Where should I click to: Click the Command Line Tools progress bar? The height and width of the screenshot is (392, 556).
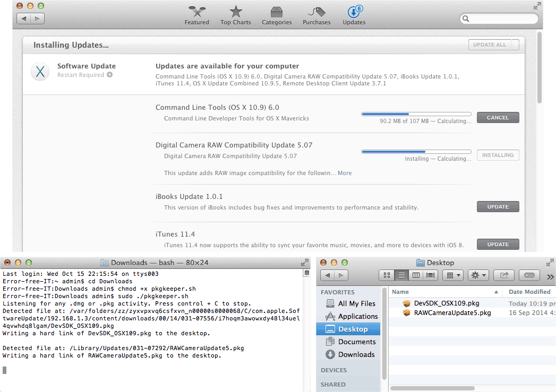pyautogui.click(x=416, y=114)
